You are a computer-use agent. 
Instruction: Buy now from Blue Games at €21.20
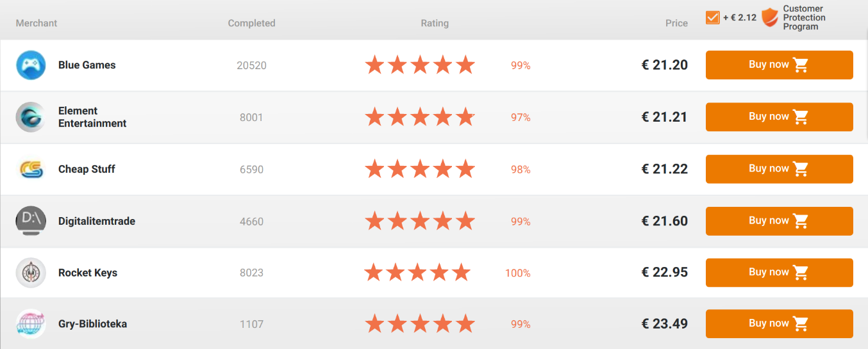[x=779, y=65]
